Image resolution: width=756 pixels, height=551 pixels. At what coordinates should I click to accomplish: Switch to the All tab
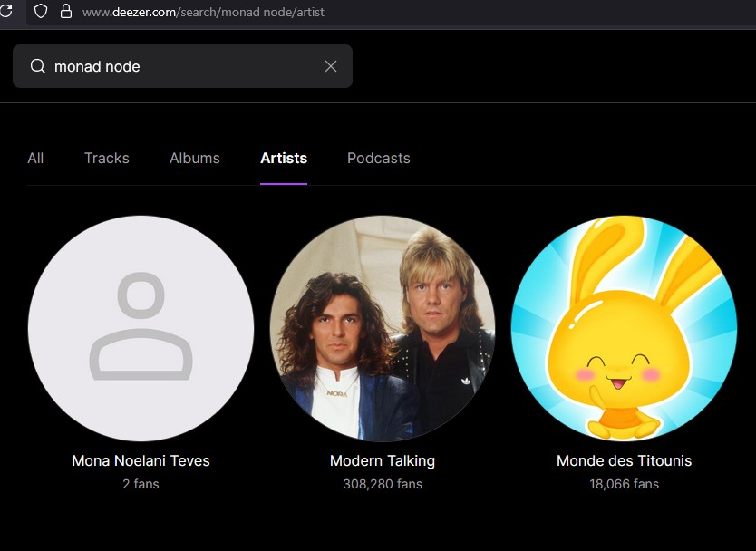click(35, 158)
